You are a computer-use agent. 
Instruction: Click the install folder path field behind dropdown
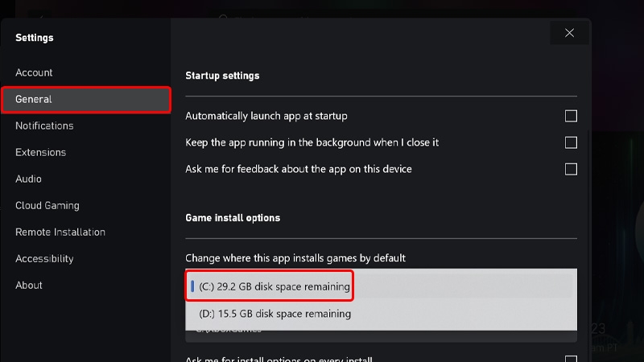coord(381,335)
